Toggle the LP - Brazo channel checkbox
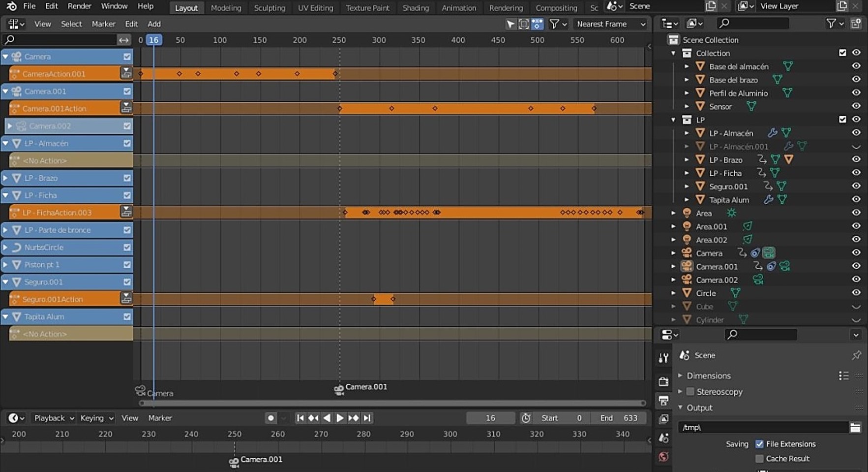Viewport: 868px width, 472px height. click(x=127, y=178)
